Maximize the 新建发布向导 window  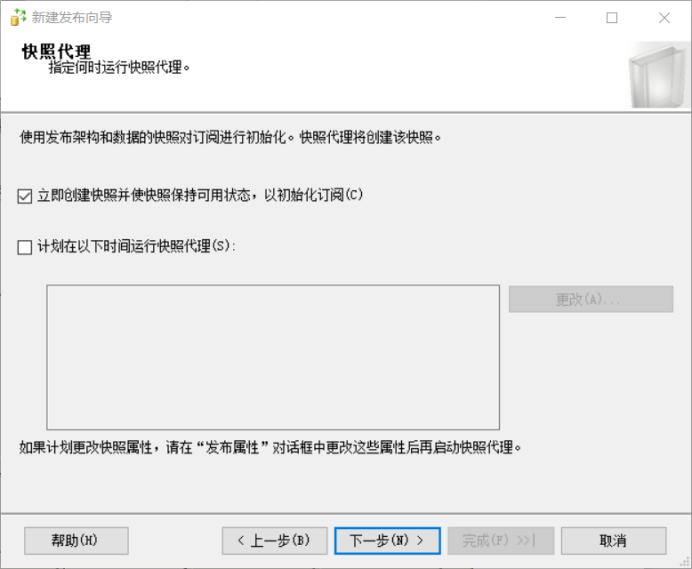click(612, 17)
